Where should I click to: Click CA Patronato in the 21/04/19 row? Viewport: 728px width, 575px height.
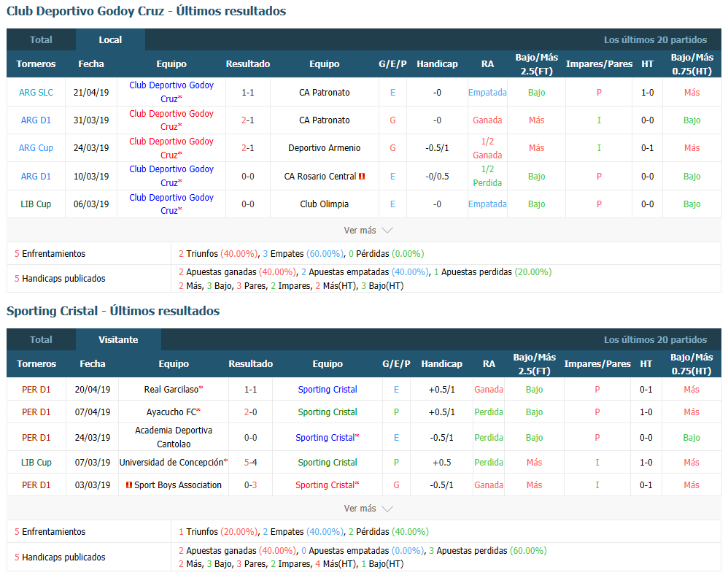coord(324,93)
